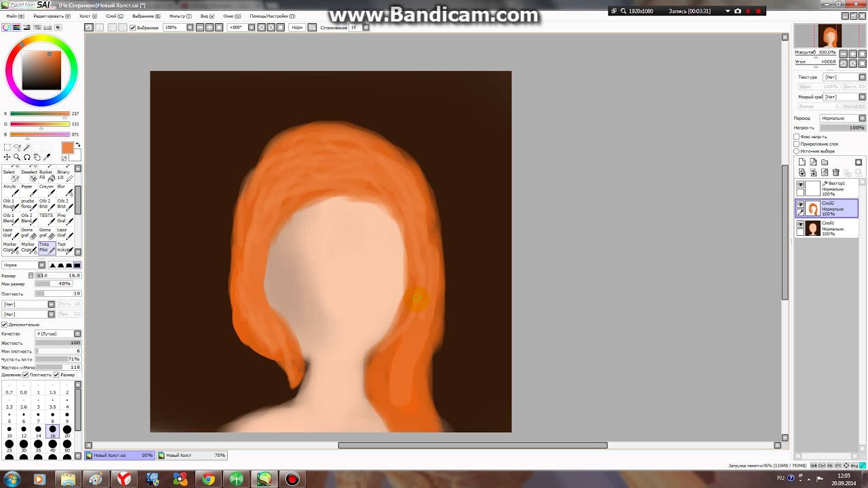
Task: Click the Норм stabilizer button
Action: 297,28
